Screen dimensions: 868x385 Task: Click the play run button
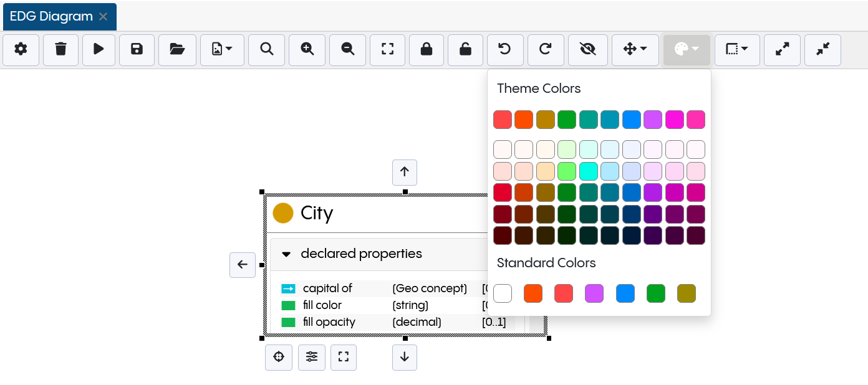(x=99, y=50)
